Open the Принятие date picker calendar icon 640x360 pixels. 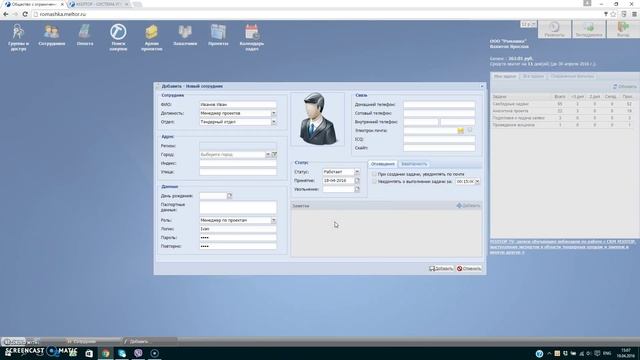(357, 180)
